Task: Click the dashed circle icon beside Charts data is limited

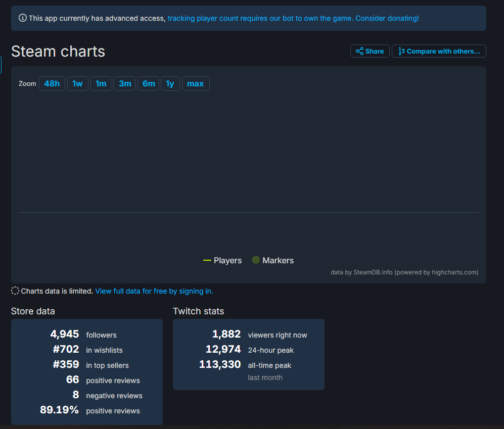Action: point(15,291)
